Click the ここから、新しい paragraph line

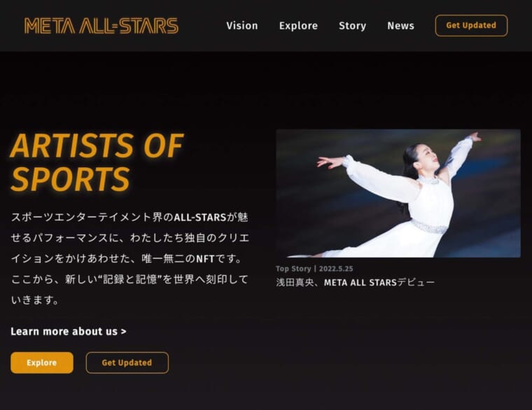coord(129,279)
